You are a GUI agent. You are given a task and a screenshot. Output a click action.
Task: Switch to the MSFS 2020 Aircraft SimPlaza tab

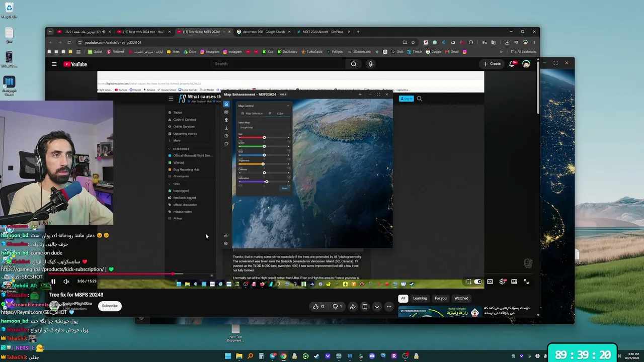323,32
